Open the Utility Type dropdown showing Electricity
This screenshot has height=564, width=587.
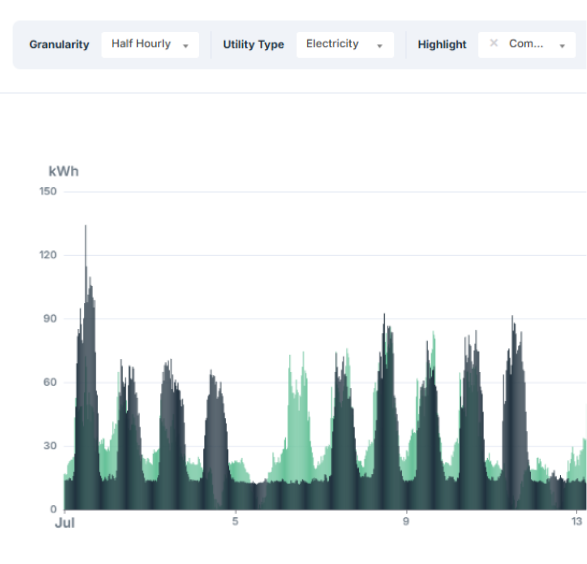point(345,45)
